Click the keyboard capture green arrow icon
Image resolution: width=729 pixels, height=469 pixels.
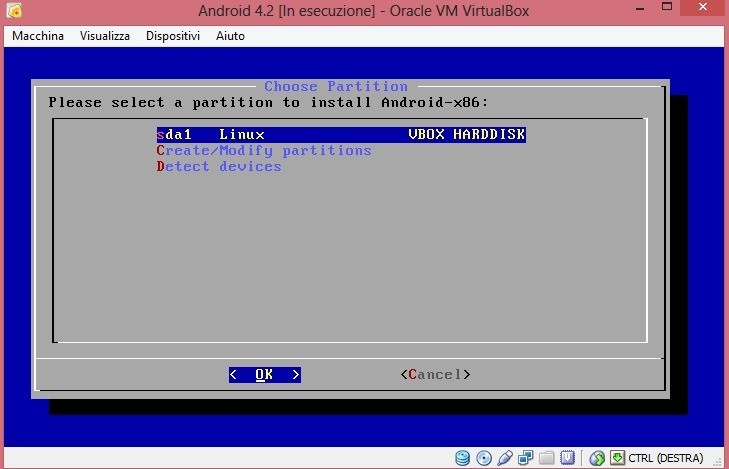[x=617, y=458]
